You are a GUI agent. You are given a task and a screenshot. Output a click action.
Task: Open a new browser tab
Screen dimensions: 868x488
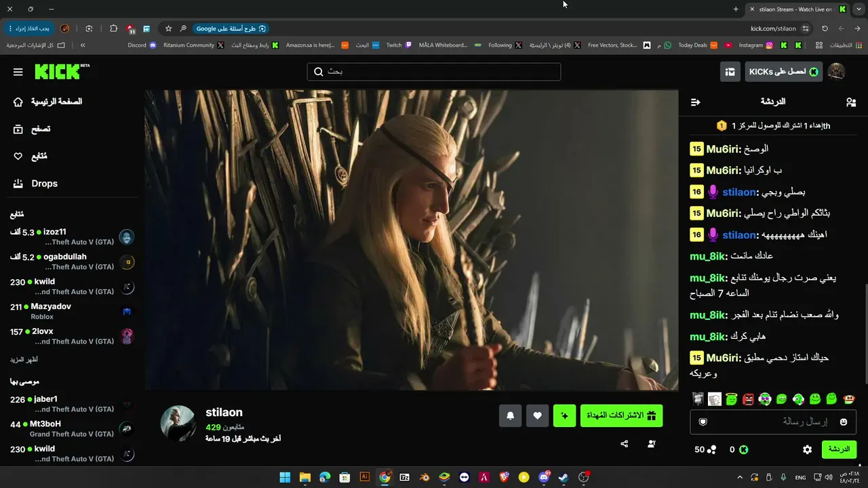click(x=736, y=9)
